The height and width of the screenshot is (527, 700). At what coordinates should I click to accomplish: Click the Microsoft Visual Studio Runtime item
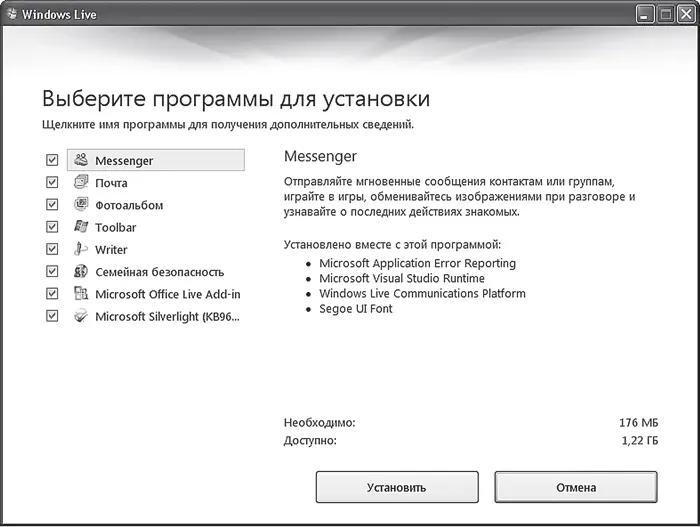click(x=402, y=279)
